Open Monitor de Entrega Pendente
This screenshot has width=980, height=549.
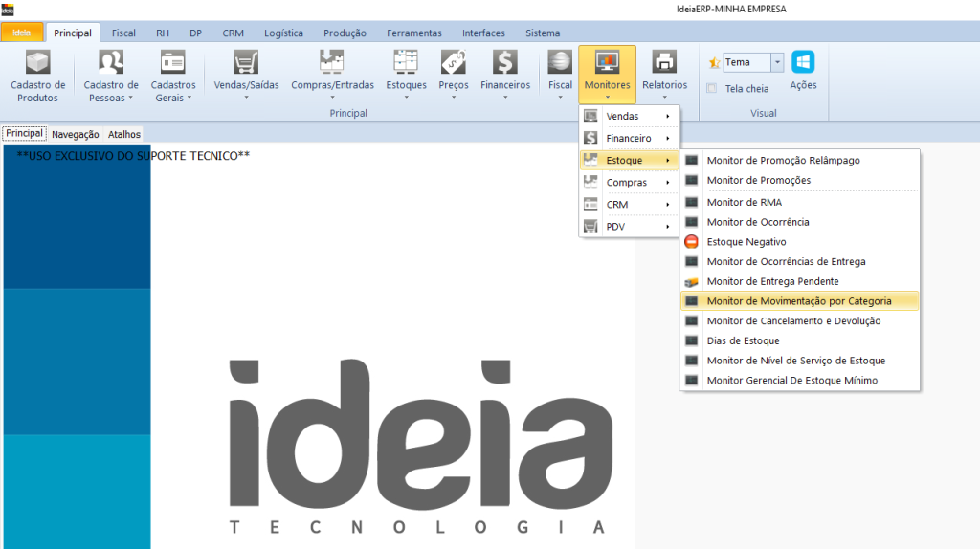pyautogui.click(x=772, y=281)
